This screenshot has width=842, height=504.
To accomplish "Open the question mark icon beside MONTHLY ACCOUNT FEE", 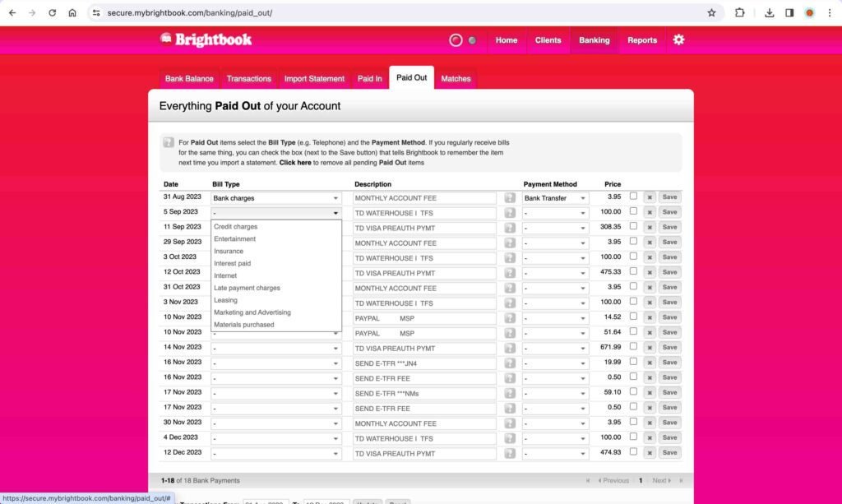I will pyautogui.click(x=509, y=197).
